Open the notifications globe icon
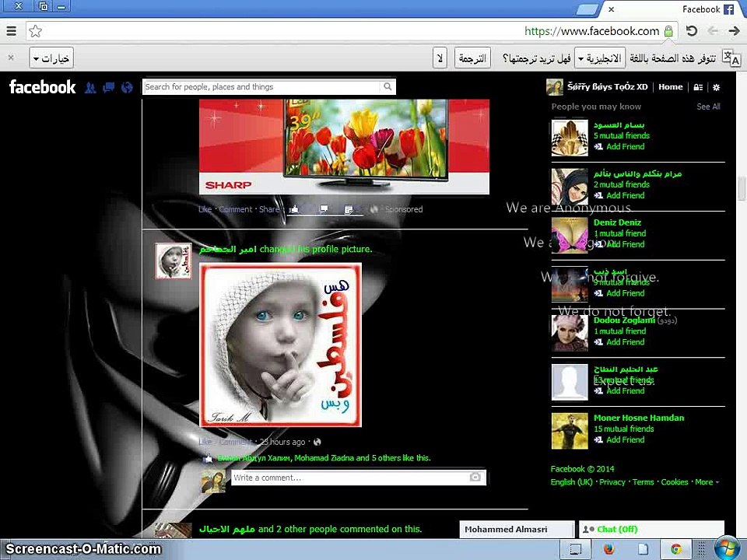This screenshot has height=560, width=747. 127,87
